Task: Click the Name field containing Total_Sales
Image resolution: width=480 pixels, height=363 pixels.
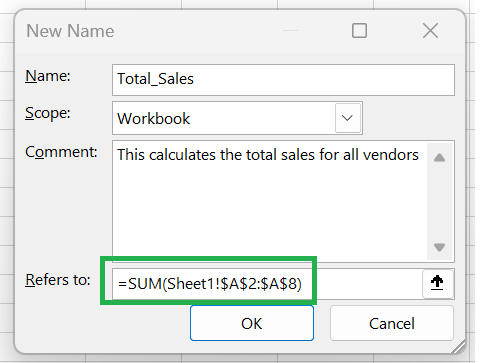Action: click(x=283, y=80)
